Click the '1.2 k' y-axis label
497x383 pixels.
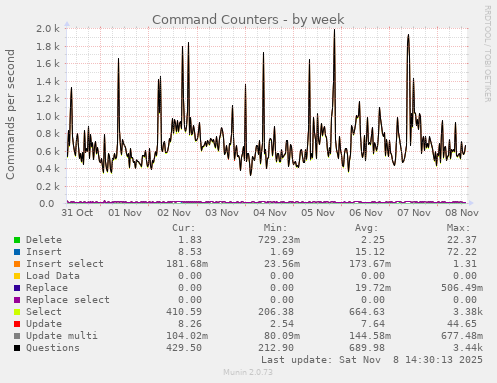coord(48,99)
